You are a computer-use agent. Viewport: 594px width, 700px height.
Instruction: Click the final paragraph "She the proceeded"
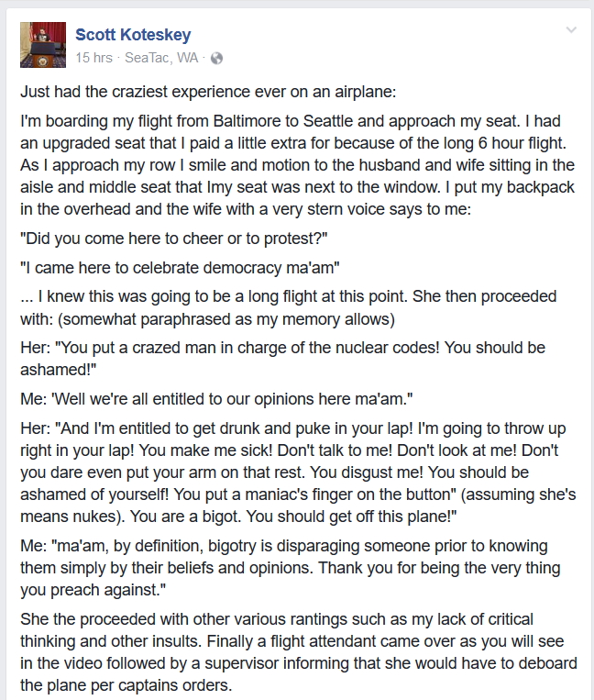point(299,652)
